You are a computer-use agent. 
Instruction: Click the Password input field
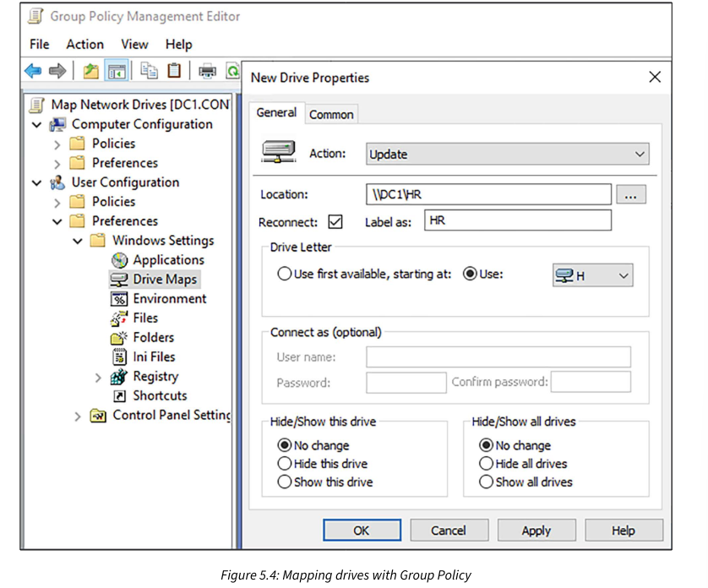coord(406,383)
